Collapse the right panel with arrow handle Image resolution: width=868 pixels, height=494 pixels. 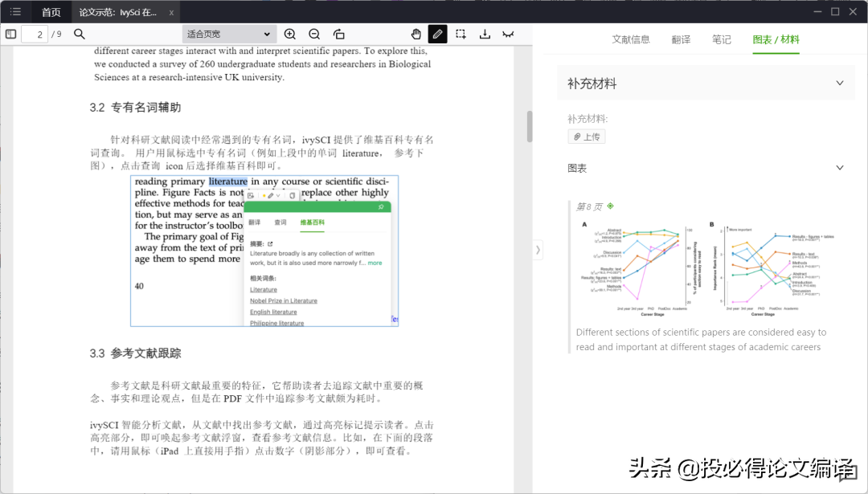tap(538, 250)
